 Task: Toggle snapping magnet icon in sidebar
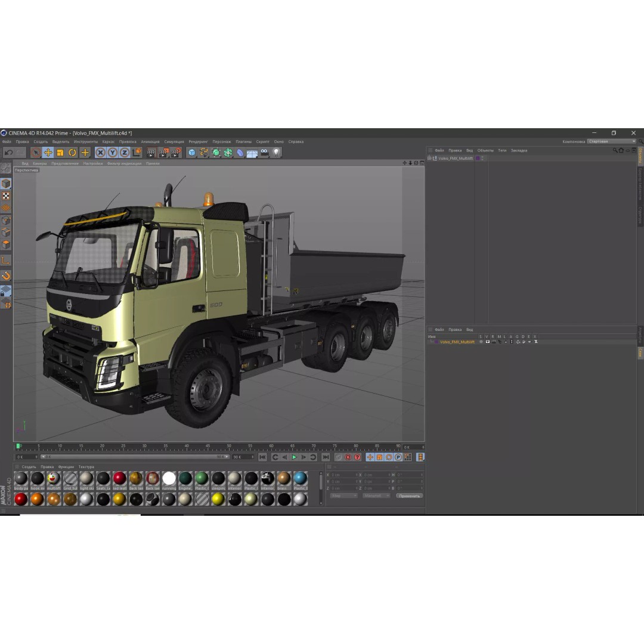(6, 275)
